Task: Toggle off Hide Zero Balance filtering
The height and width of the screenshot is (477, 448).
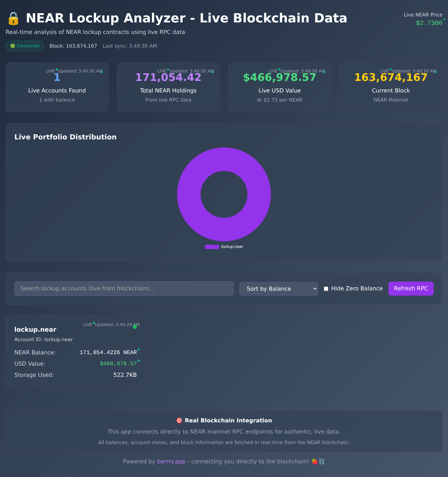Action: 326,289
